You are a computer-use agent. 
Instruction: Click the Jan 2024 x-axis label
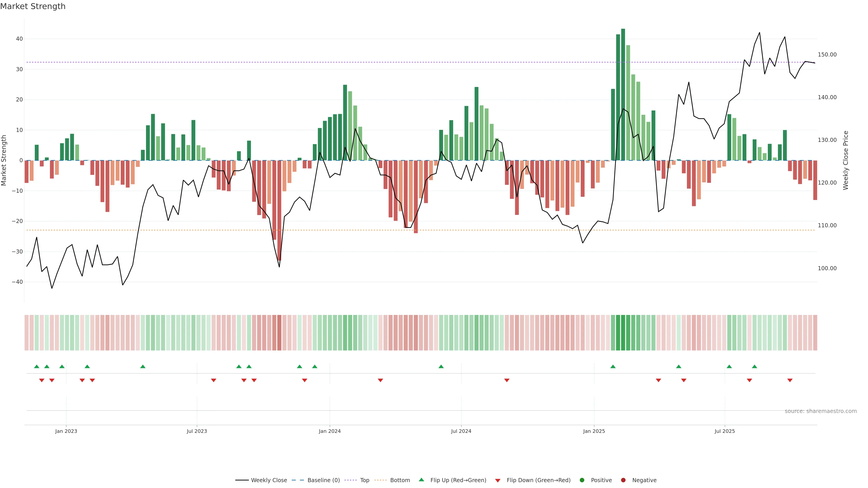pyautogui.click(x=330, y=431)
